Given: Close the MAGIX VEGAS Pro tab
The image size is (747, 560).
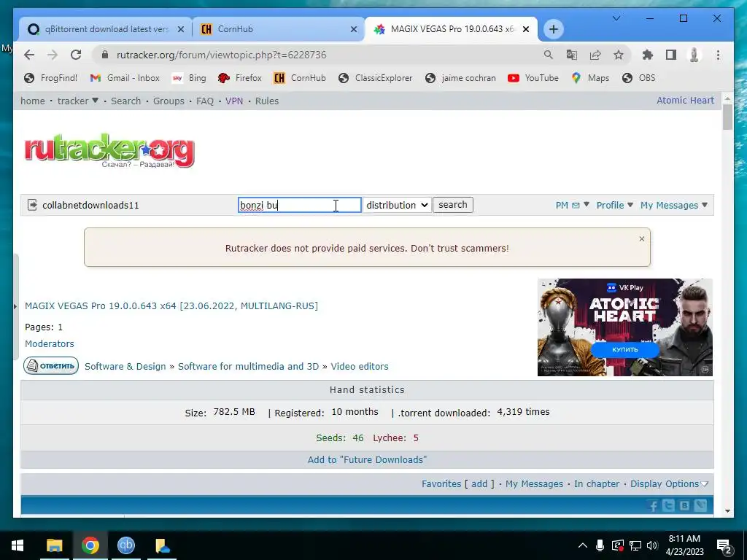Looking at the screenshot, I should (526, 29).
